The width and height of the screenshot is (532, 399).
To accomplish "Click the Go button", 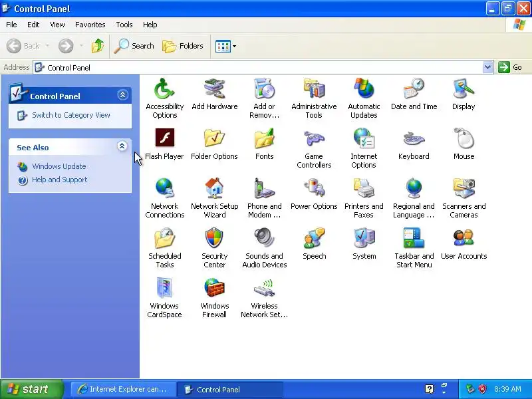I will 510,67.
